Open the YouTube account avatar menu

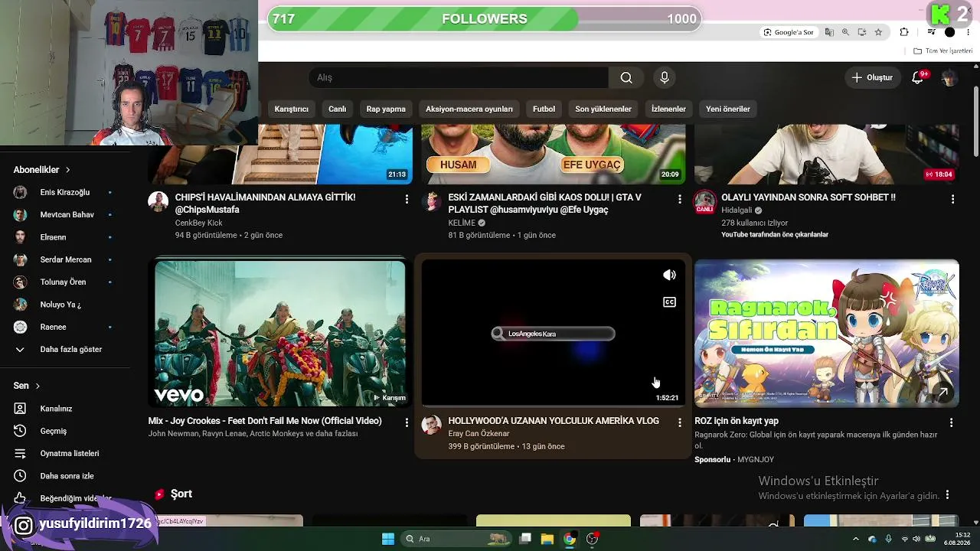949,77
